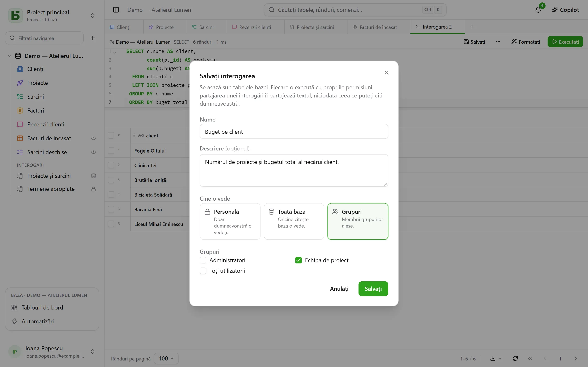Image resolution: width=588 pixels, height=367 pixels.
Task: Open the rows per page 100 dropdown
Action: coord(166,358)
